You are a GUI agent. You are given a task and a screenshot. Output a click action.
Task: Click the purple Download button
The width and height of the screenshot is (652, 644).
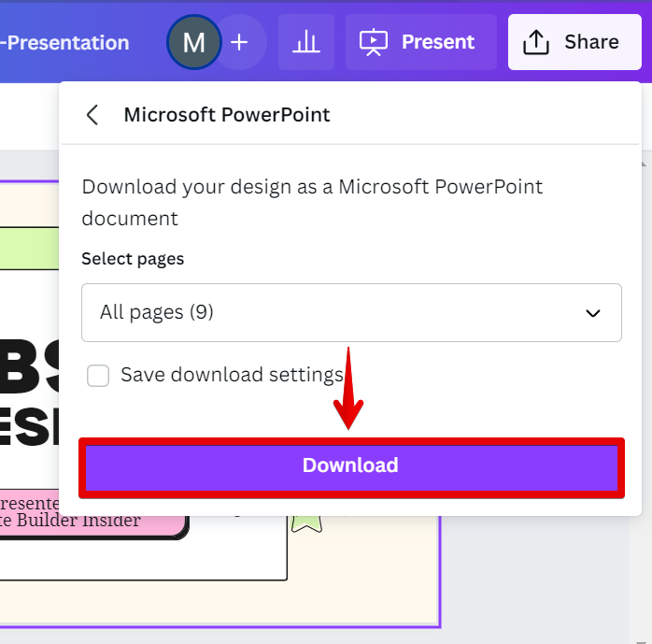click(x=350, y=465)
